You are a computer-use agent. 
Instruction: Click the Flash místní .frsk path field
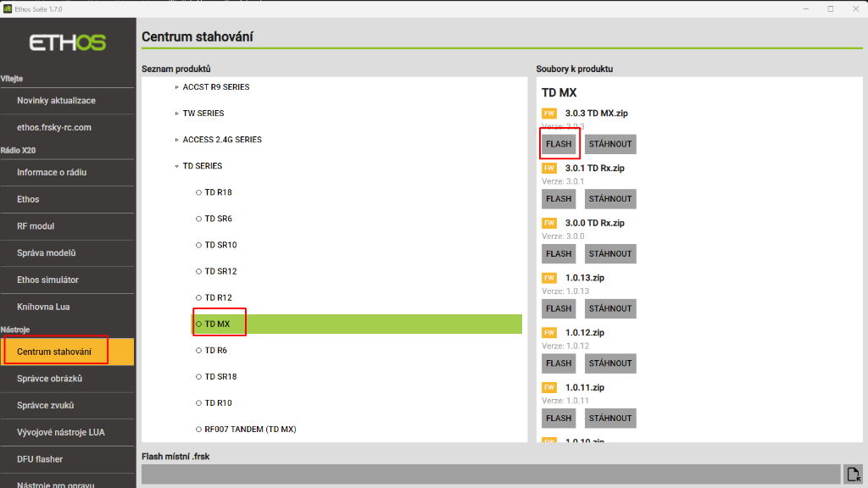coord(490,474)
